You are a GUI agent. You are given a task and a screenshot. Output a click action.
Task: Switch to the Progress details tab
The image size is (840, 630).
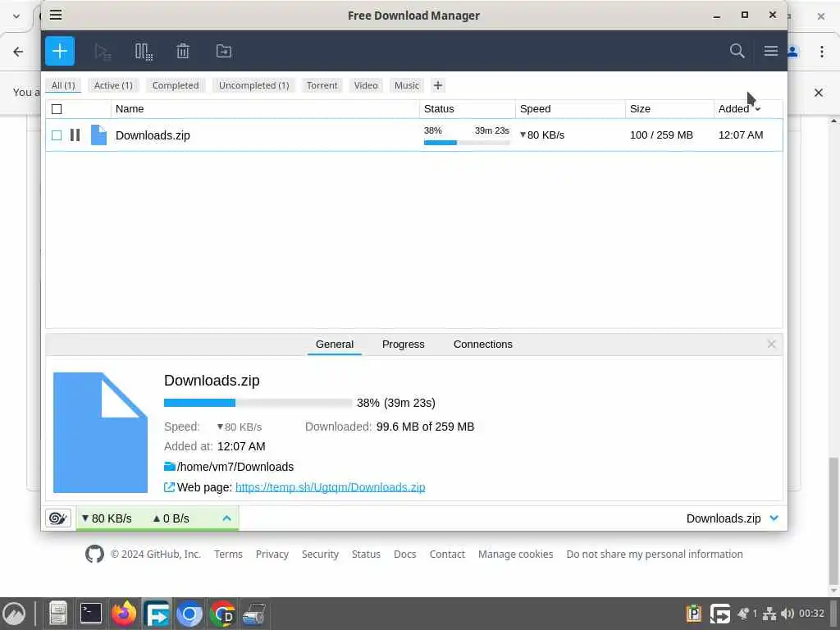tap(404, 344)
